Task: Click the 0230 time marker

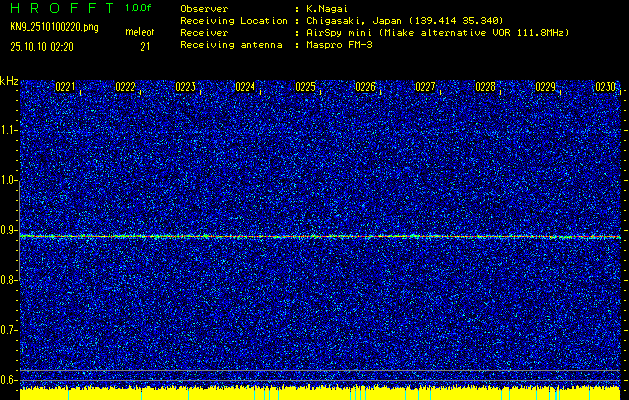Action: (x=605, y=88)
